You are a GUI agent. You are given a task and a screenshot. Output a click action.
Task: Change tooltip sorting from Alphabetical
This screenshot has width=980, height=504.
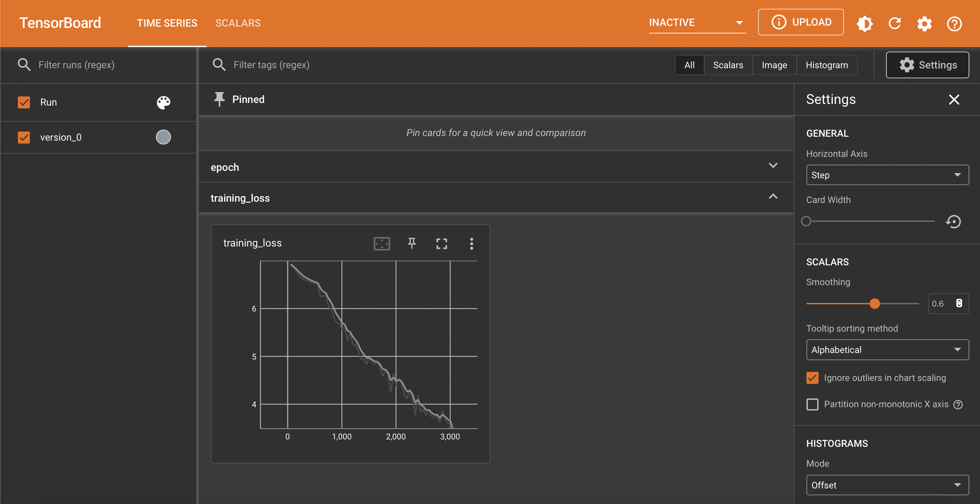click(x=887, y=349)
